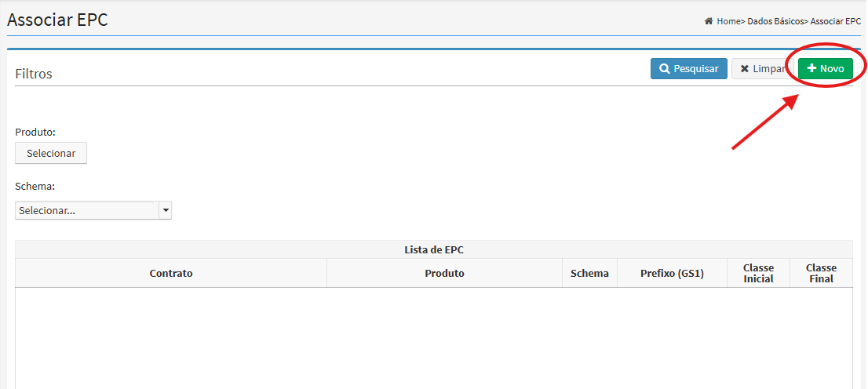The height and width of the screenshot is (389, 868).
Task: Select the Associar EPC breadcrumb item
Action: tap(835, 22)
